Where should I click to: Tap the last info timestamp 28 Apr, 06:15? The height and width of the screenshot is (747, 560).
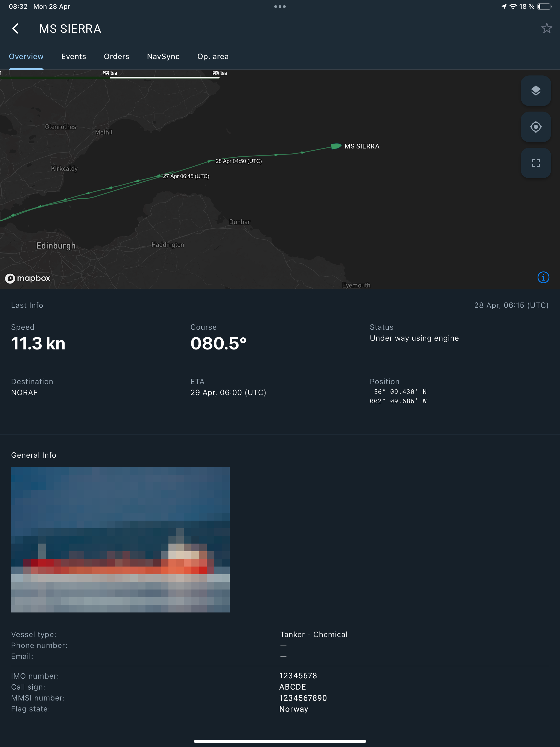[511, 305]
